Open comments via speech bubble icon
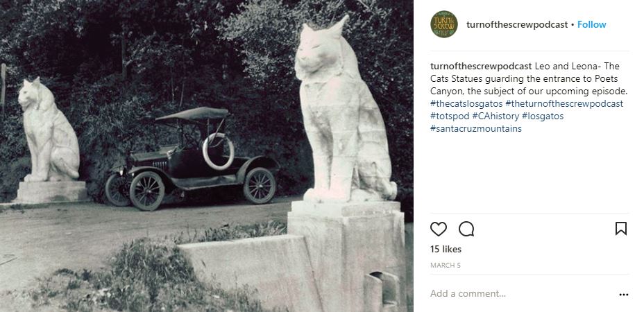The width and height of the screenshot is (644, 312). click(x=466, y=229)
